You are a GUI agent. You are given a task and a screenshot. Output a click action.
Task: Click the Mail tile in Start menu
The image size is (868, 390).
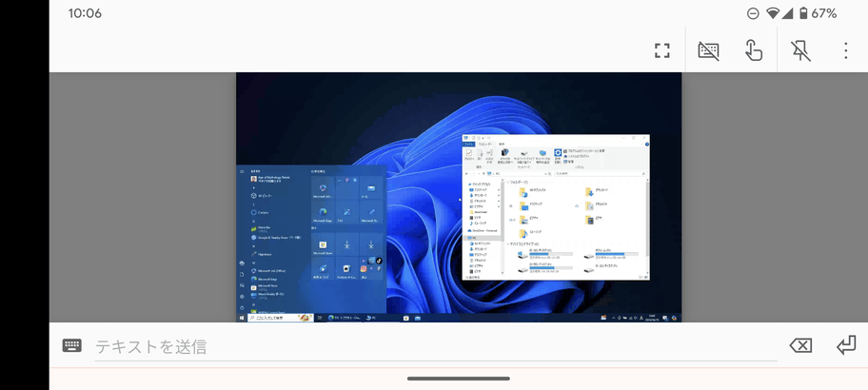tap(371, 188)
